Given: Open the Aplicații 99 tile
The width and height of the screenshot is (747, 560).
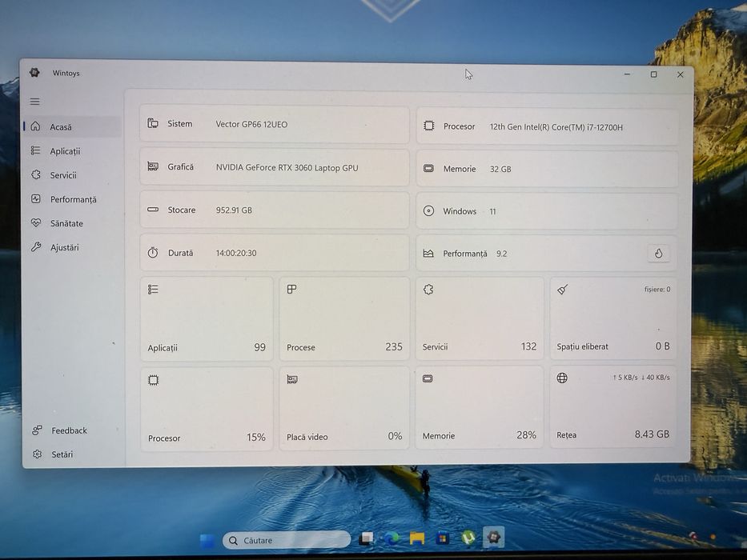Looking at the screenshot, I should click(x=207, y=319).
